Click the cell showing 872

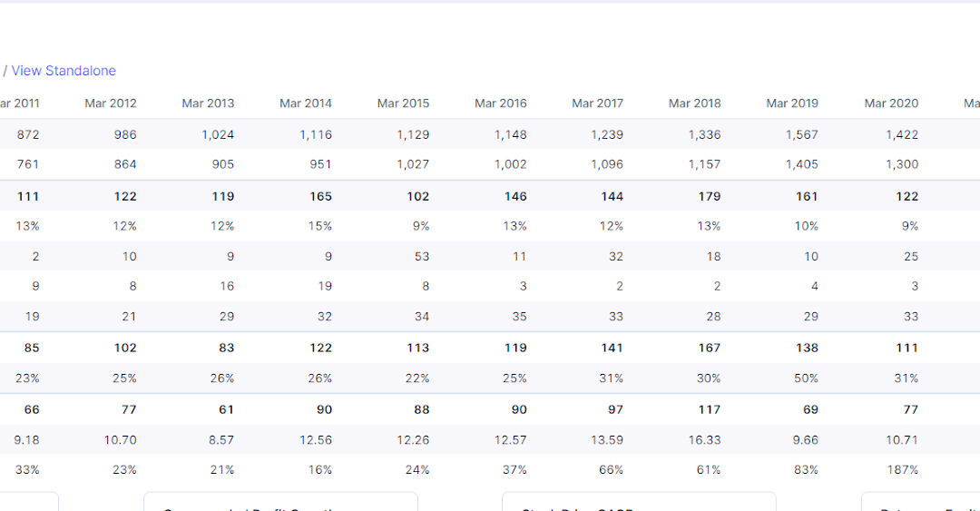click(x=28, y=134)
